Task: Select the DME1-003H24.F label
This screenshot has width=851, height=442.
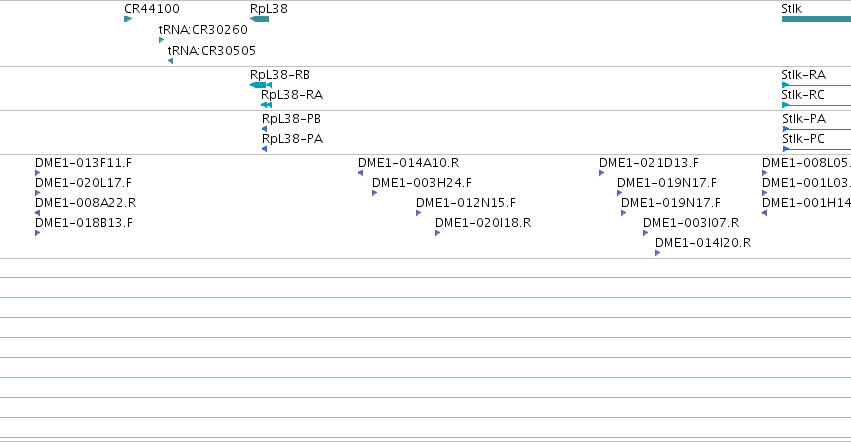Action: coord(422,182)
